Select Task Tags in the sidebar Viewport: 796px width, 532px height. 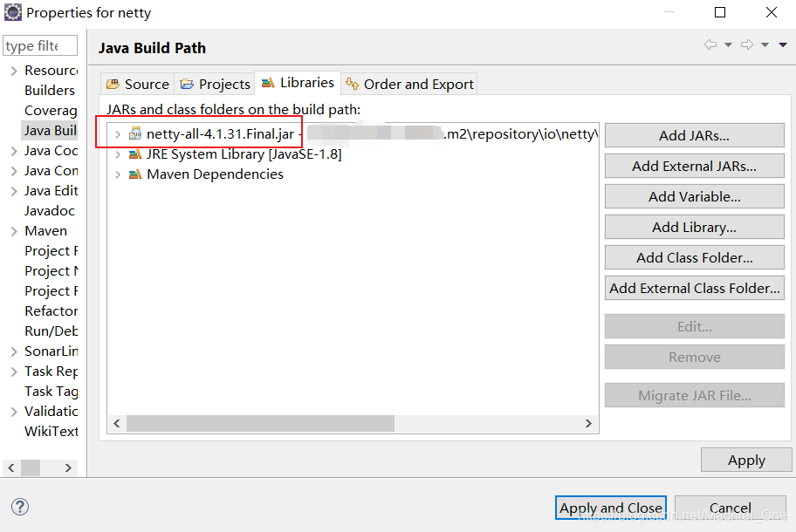[51, 392]
